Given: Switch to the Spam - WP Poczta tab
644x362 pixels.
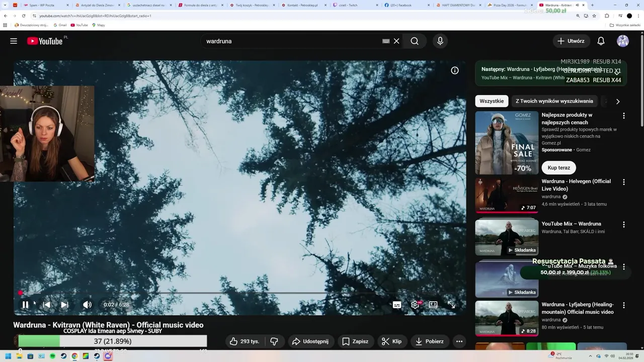Looking at the screenshot, I should 45,5.
